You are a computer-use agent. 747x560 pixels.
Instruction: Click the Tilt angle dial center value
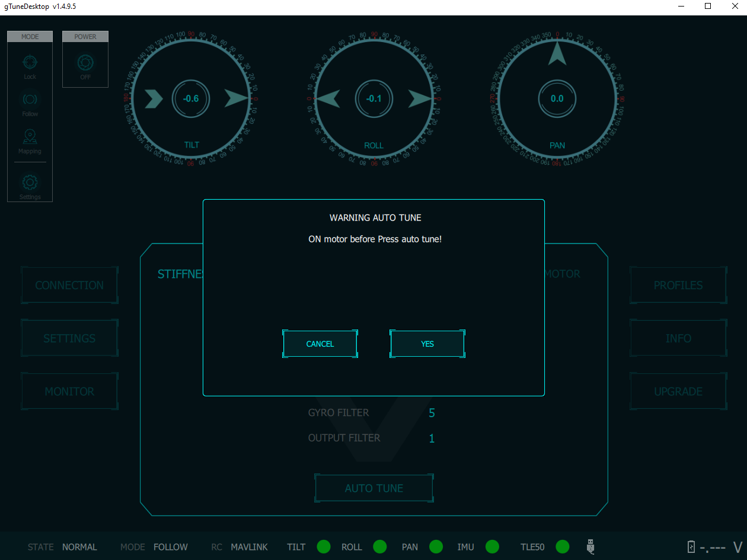[x=191, y=99]
